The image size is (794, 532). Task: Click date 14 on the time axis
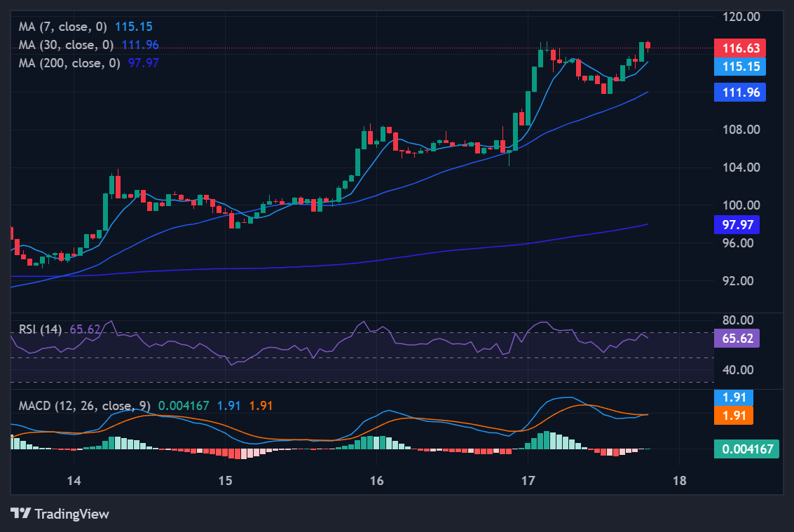click(74, 481)
